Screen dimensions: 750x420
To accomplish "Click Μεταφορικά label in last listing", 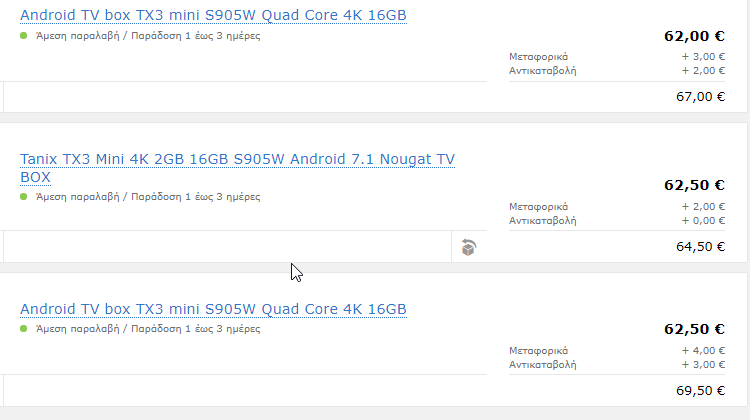I will (538, 350).
